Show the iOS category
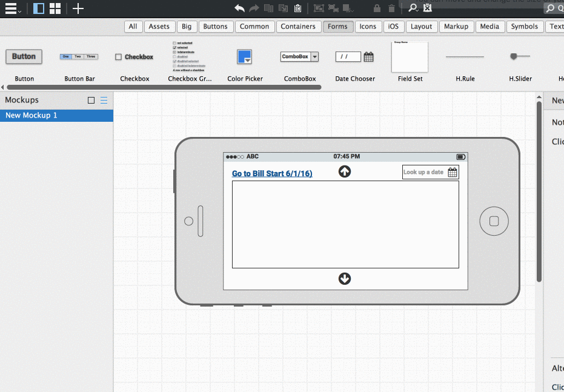 click(x=393, y=27)
